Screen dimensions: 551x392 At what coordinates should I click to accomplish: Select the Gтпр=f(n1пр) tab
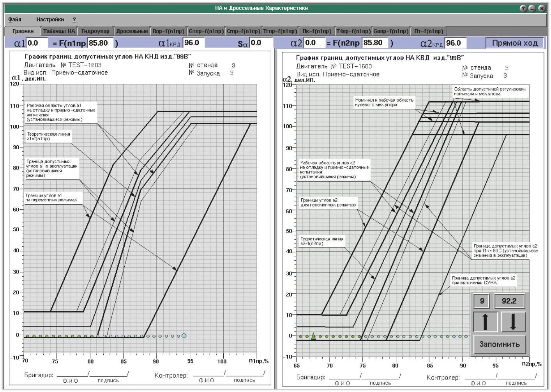pos(206,31)
